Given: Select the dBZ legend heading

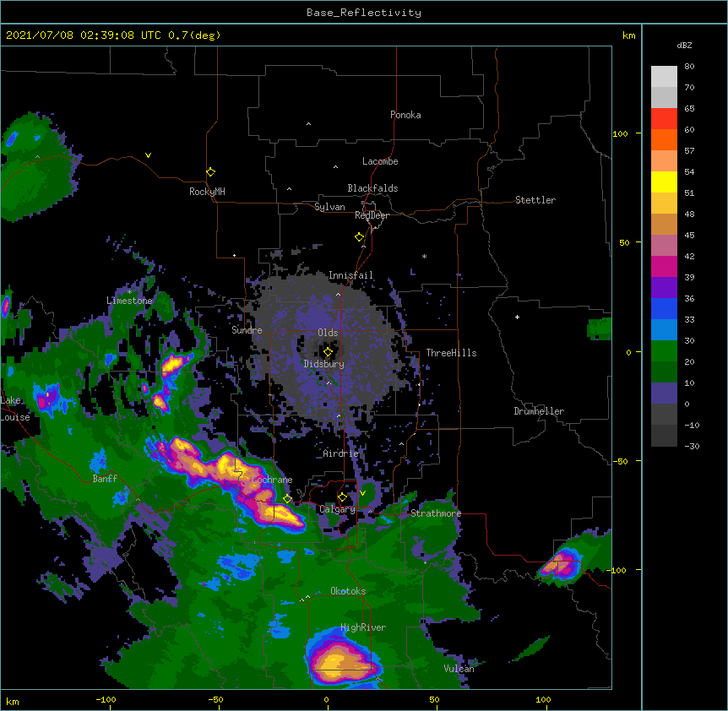Looking at the screenshot, I should (x=684, y=45).
